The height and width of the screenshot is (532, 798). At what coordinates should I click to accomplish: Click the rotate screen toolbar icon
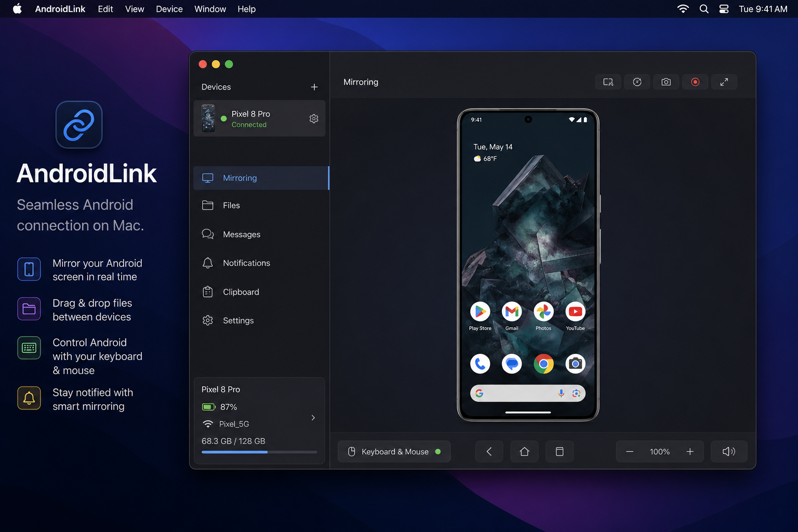(x=637, y=82)
